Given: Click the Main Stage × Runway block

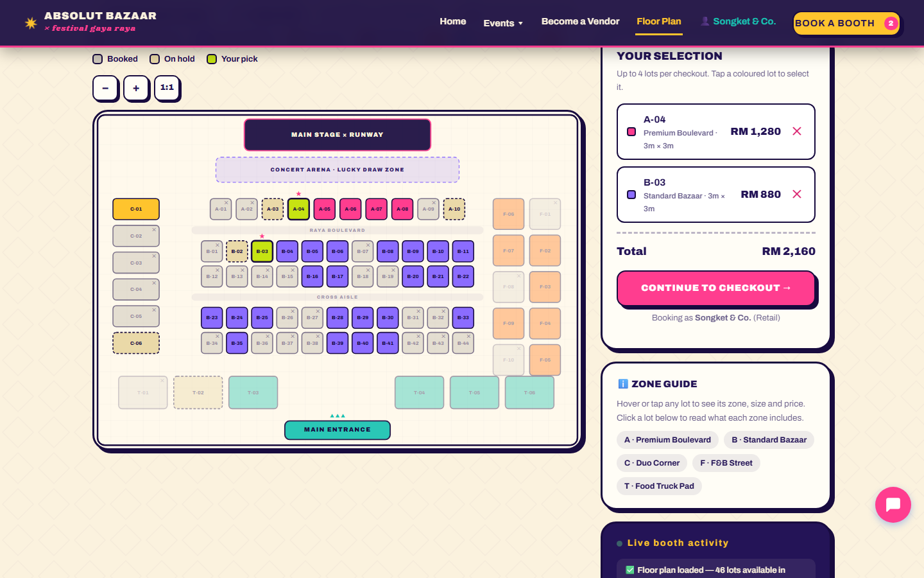Looking at the screenshot, I should 338,135.
